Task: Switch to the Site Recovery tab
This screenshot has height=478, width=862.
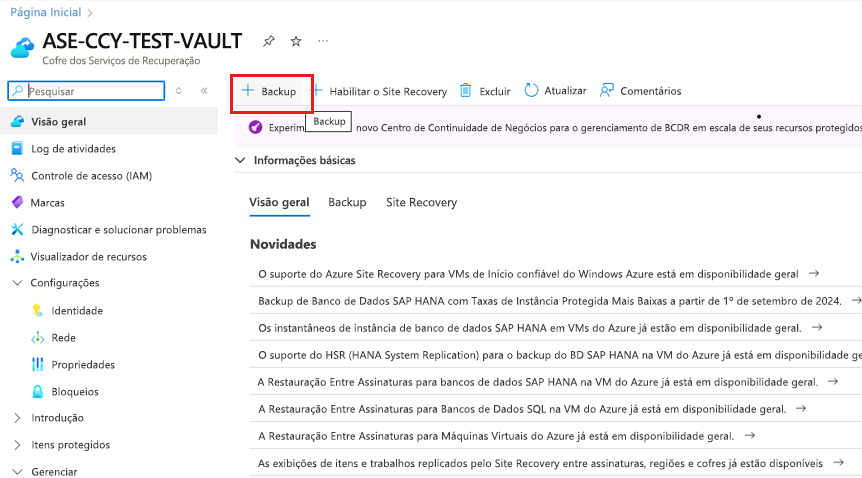Action: click(422, 202)
